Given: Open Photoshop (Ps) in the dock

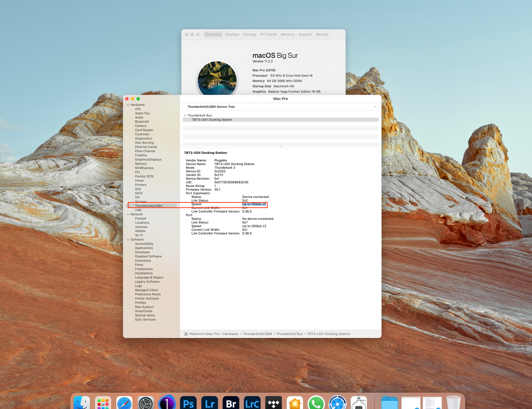Looking at the screenshot, I should pyautogui.click(x=188, y=403).
